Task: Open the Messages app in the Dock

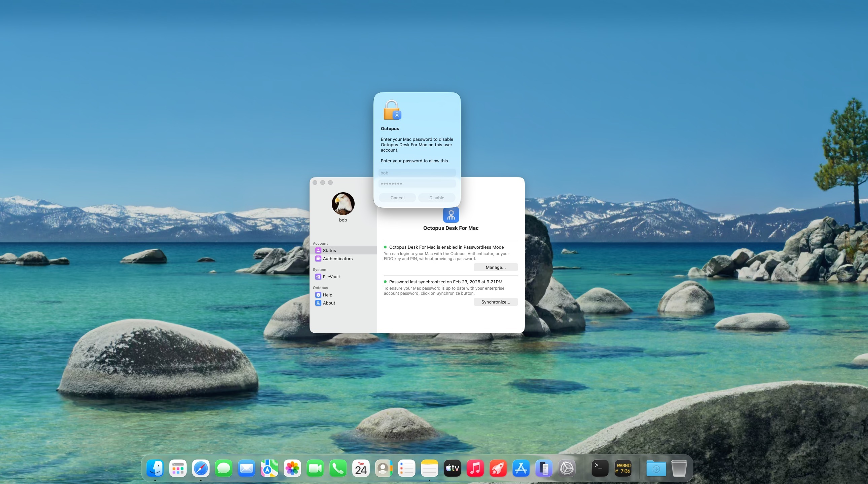Action: [x=224, y=468]
